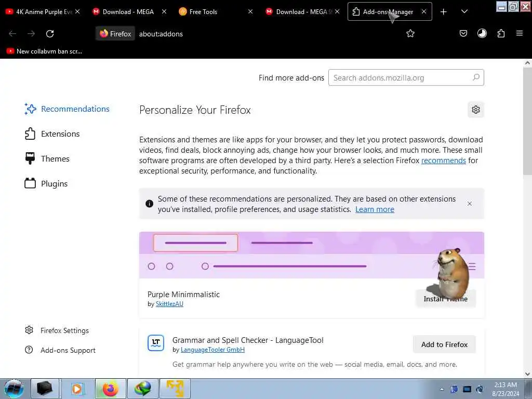Open the Save to Pocket icon
This screenshot has height=399, width=532.
pyautogui.click(x=463, y=33)
